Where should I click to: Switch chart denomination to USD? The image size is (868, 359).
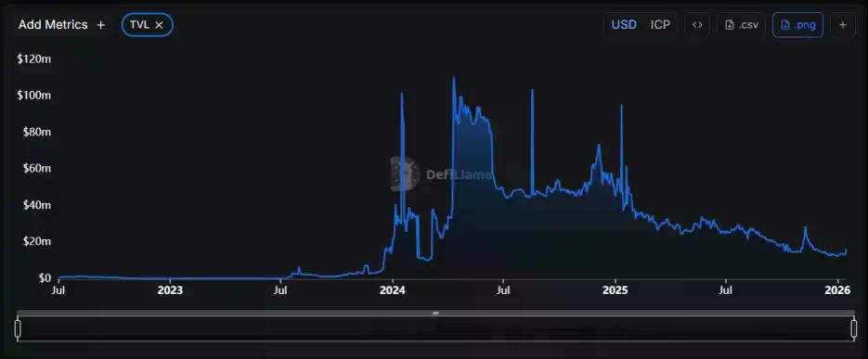pos(623,25)
